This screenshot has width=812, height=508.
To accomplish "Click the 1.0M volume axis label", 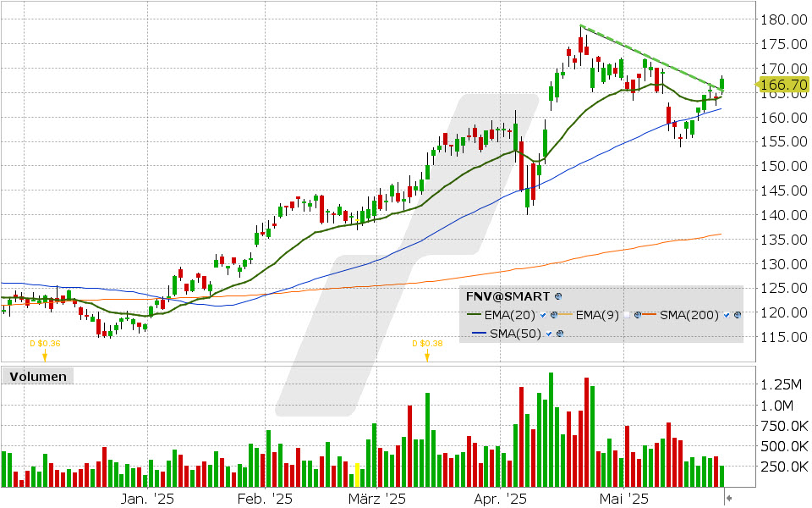I will (x=776, y=406).
